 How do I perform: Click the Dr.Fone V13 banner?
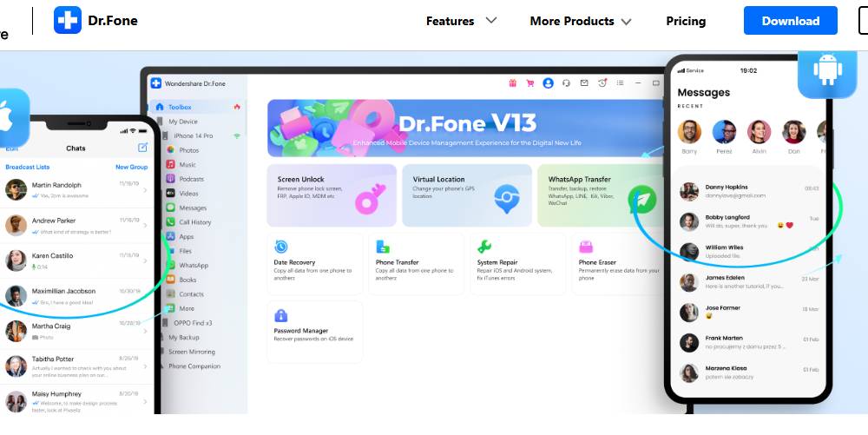pos(465,129)
